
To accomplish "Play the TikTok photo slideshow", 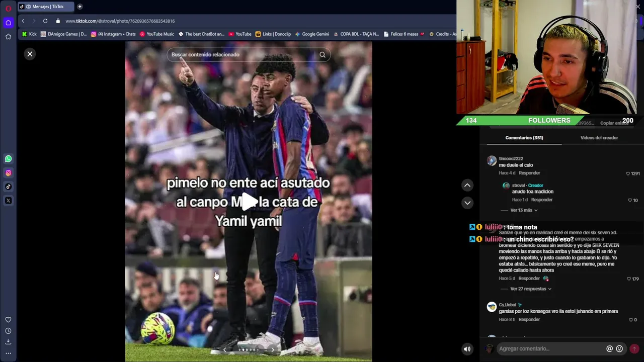I will pos(249,202).
